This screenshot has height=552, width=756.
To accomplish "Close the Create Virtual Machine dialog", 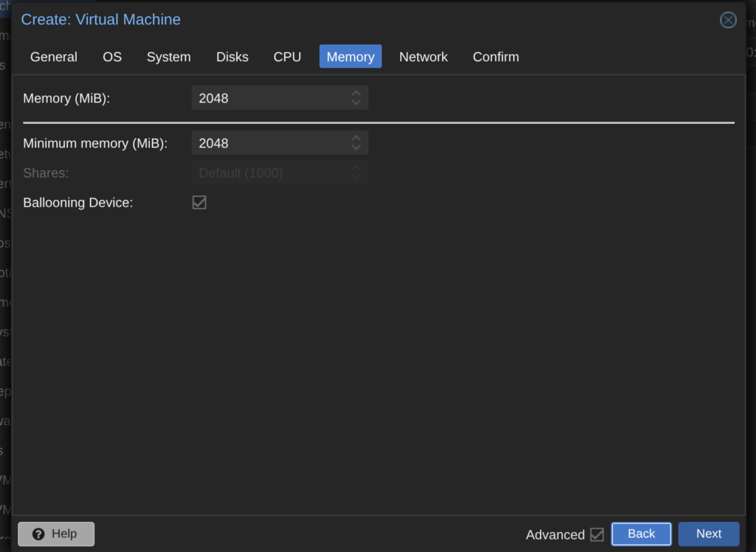I will pos(728,20).
